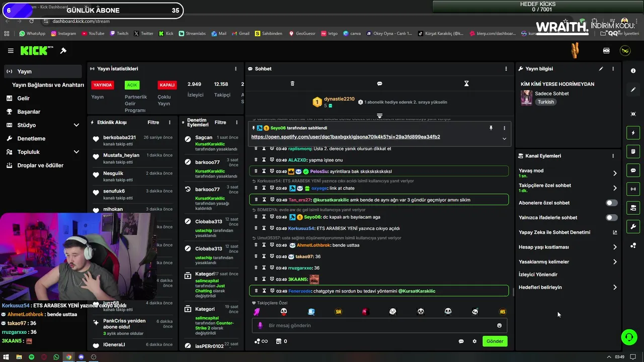Click the green Gönder button
The width and height of the screenshot is (644, 362).
click(495, 341)
